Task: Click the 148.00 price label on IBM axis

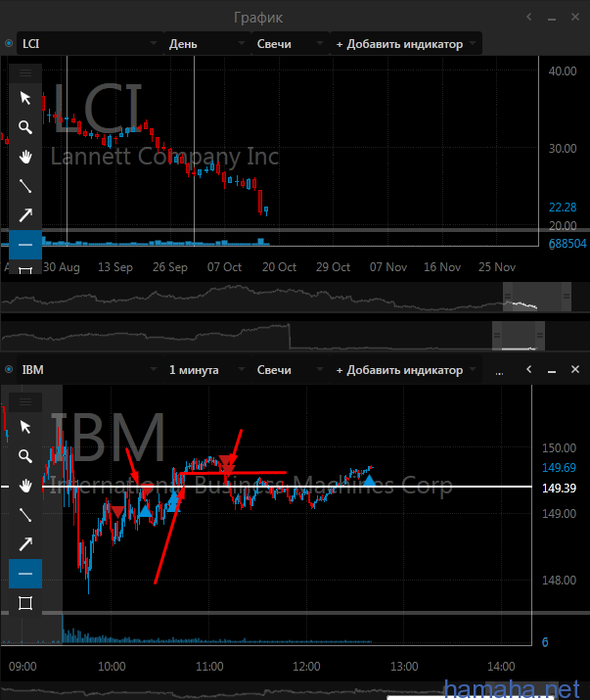Action: pos(559,580)
